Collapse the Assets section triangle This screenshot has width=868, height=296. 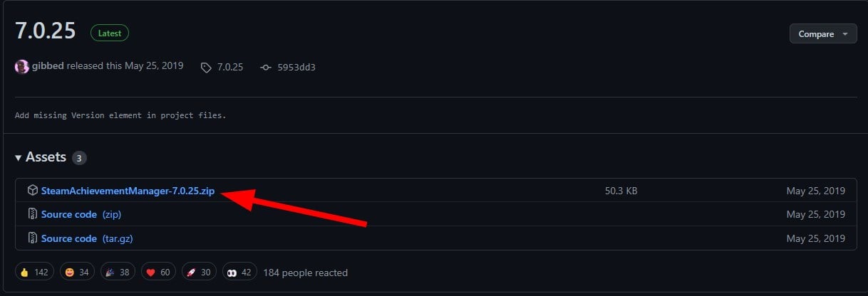[x=19, y=157]
